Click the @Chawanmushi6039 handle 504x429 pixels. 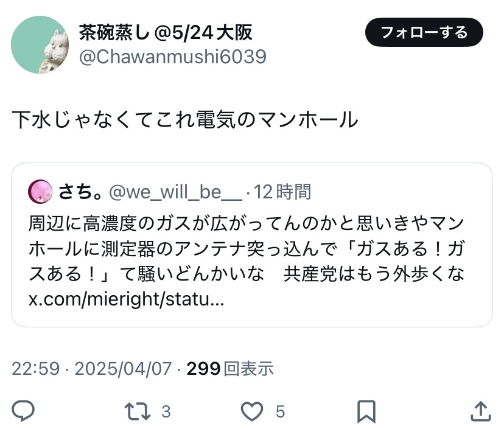[x=172, y=57]
